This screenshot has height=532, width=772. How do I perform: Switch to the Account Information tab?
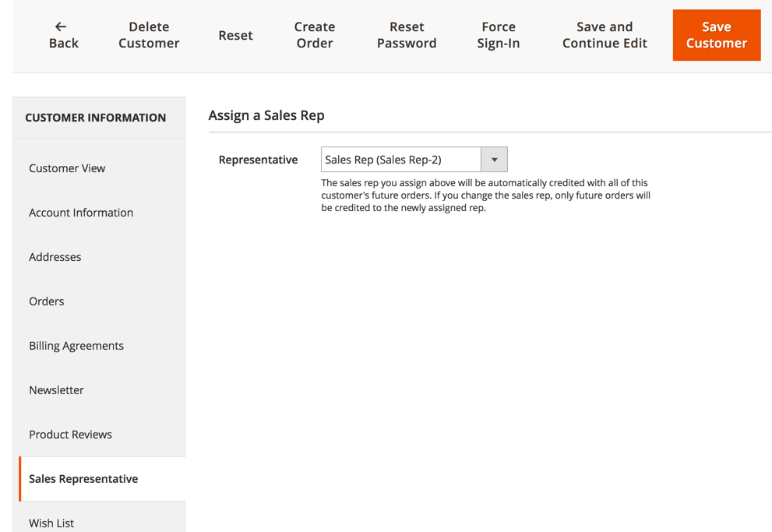[x=81, y=213]
